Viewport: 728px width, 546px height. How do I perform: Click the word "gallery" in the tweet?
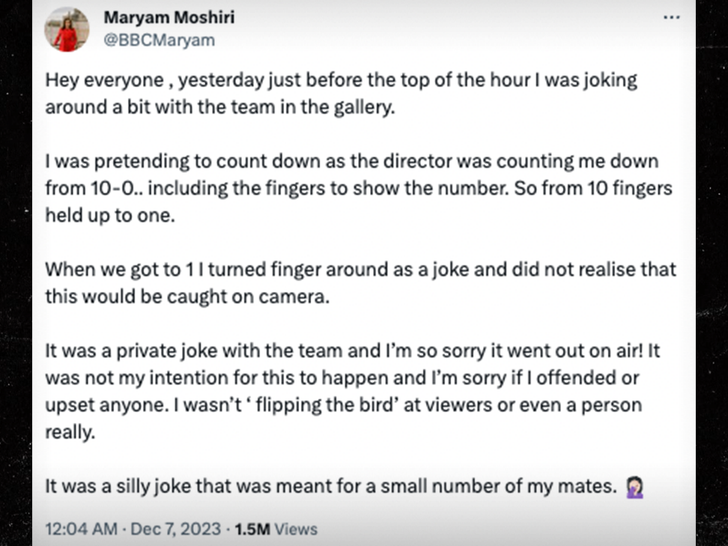point(367,107)
